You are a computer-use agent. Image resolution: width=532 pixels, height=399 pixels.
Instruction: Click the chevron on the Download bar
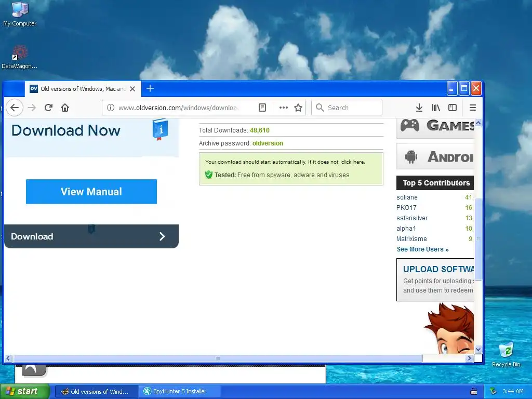pyautogui.click(x=162, y=236)
